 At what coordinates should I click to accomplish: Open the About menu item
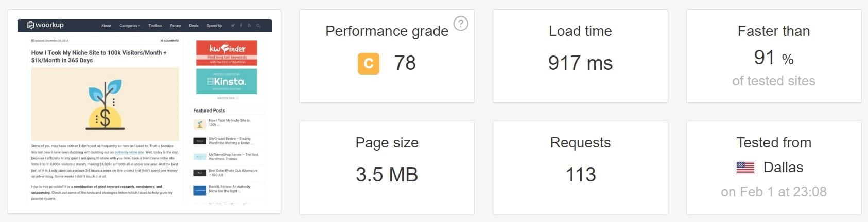tap(106, 26)
